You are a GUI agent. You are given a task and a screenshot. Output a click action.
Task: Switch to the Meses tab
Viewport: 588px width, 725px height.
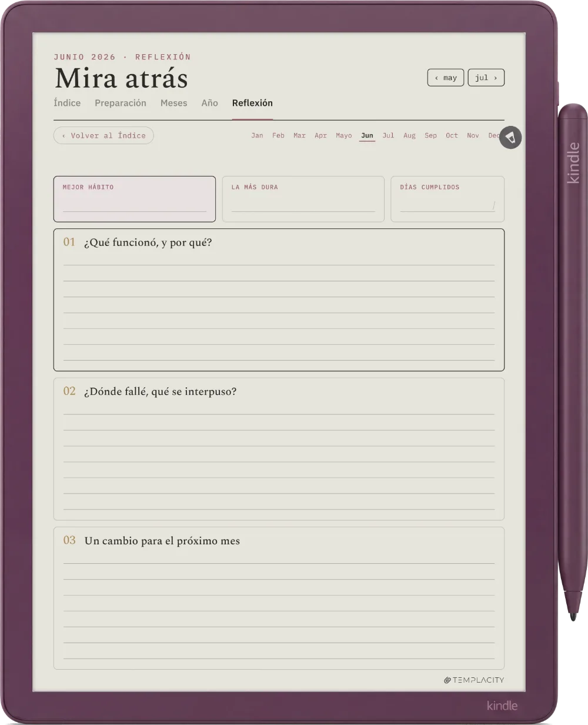pos(174,103)
